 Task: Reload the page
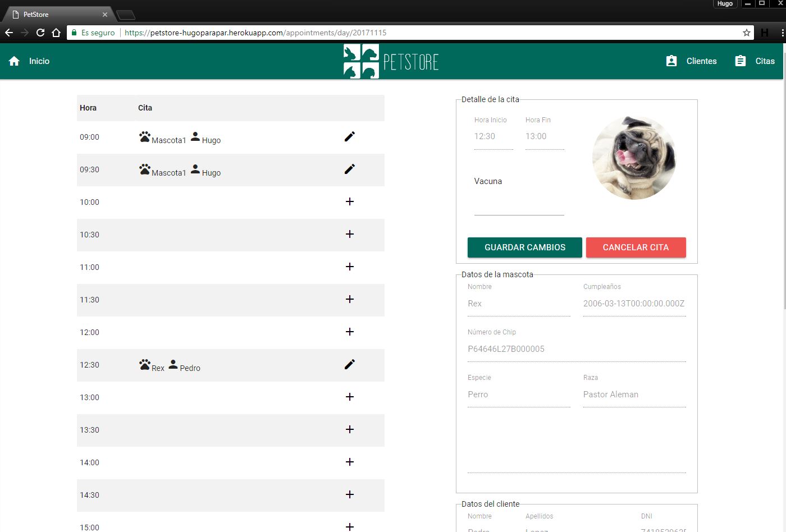[x=39, y=33]
